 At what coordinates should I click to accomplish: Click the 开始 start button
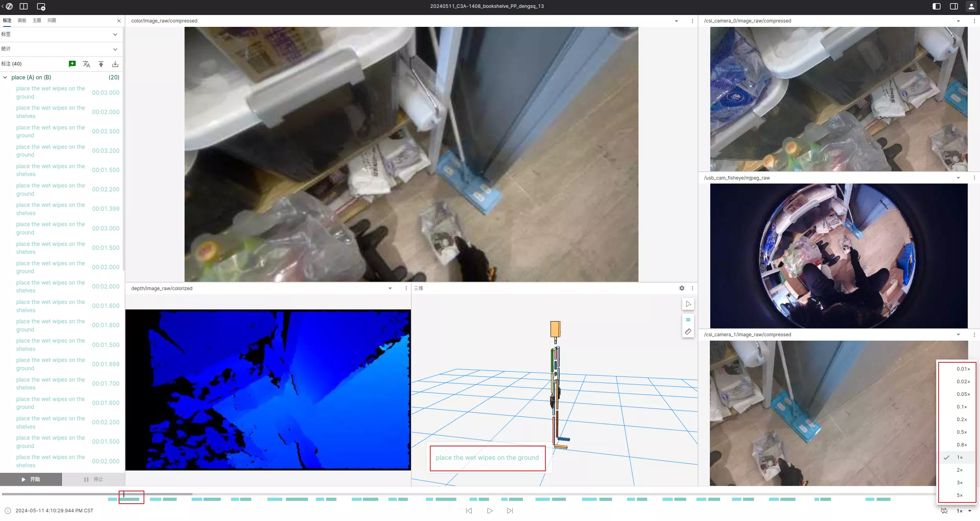pos(31,479)
